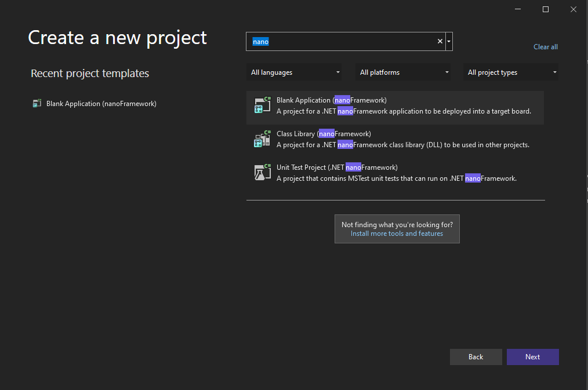The image size is (588, 390).
Task: Click the recent Blank Application template icon
Action: point(37,103)
